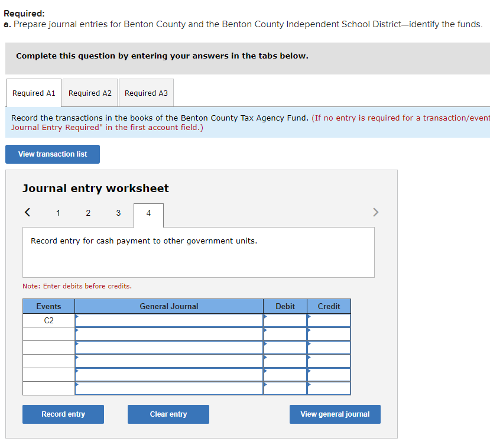Select journal entry tab 3
The height and width of the screenshot is (448, 490).
(x=118, y=213)
